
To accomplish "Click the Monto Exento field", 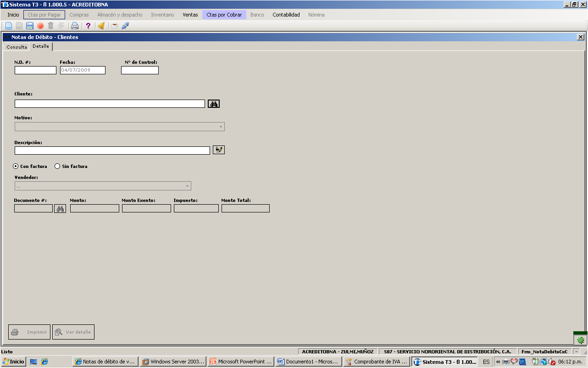I will pos(146,208).
